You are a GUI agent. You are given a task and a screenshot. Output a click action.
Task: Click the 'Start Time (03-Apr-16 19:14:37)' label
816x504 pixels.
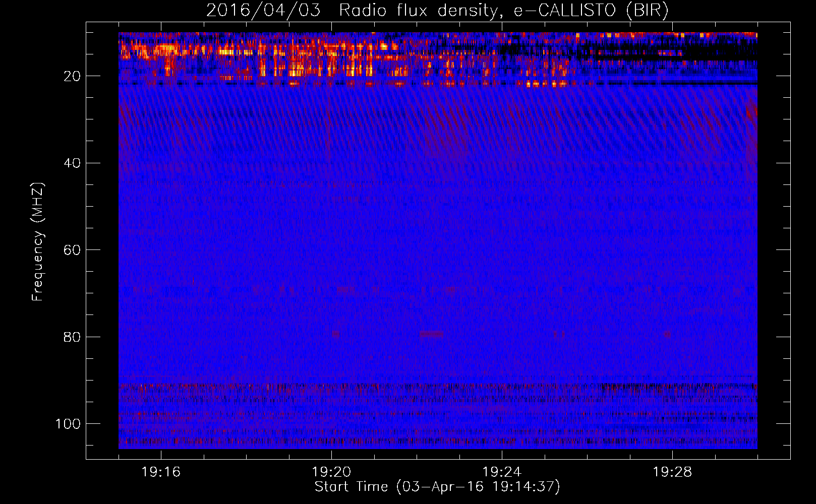pyautogui.click(x=437, y=487)
